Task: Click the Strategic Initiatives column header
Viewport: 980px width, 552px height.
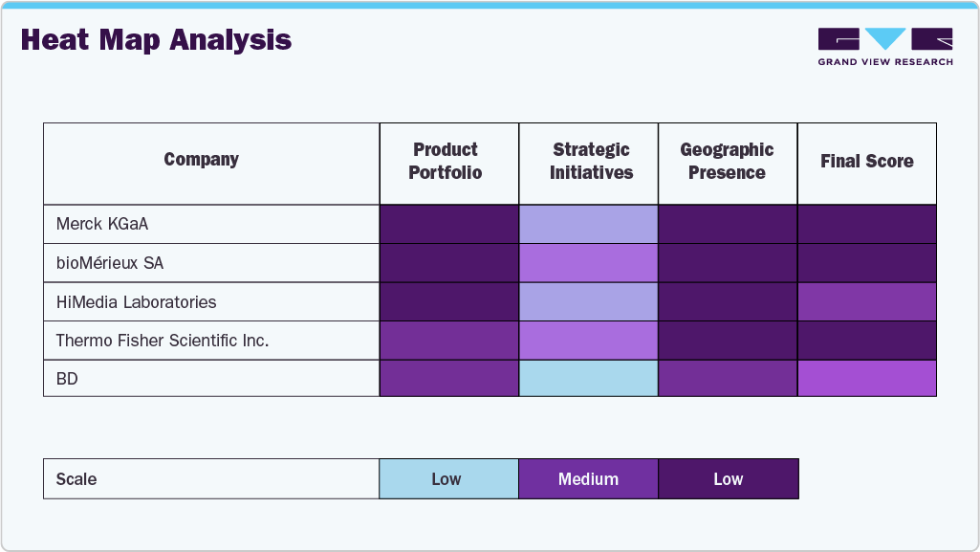Action: click(x=591, y=162)
